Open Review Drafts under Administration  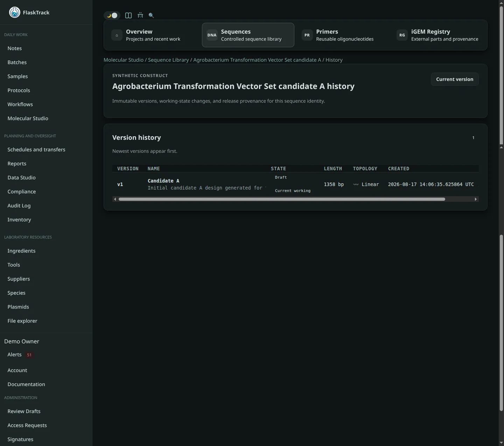[x=24, y=411]
